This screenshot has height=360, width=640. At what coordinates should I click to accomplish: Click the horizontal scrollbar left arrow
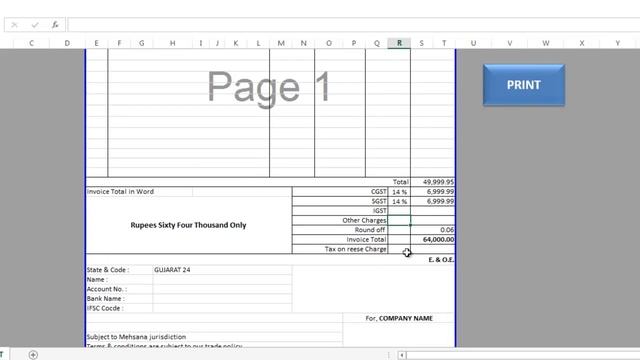click(x=402, y=355)
